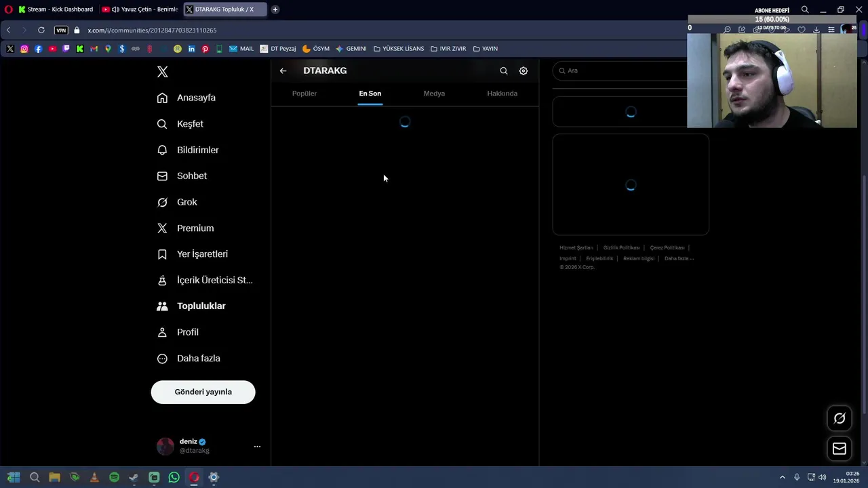
Task: Expand footer Daha fazla link
Action: (x=679, y=259)
